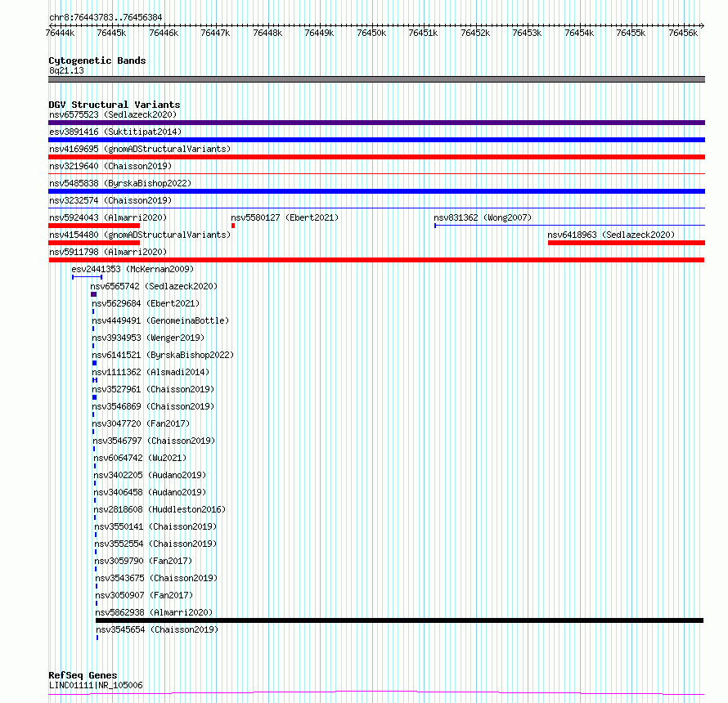Click the black nsv5862938 variant bar
728x703 pixels.
click(x=399, y=620)
